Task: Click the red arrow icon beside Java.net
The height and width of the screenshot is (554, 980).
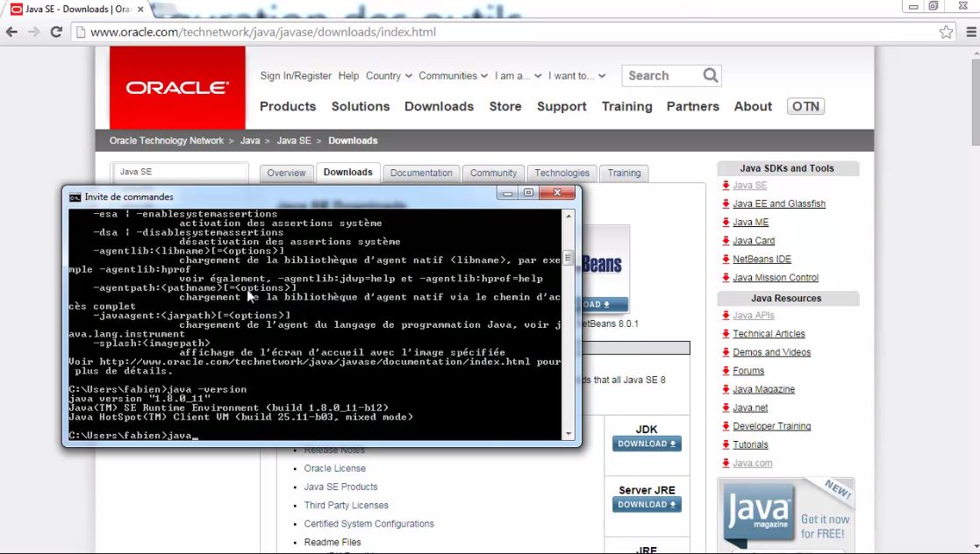Action: pos(726,408)
